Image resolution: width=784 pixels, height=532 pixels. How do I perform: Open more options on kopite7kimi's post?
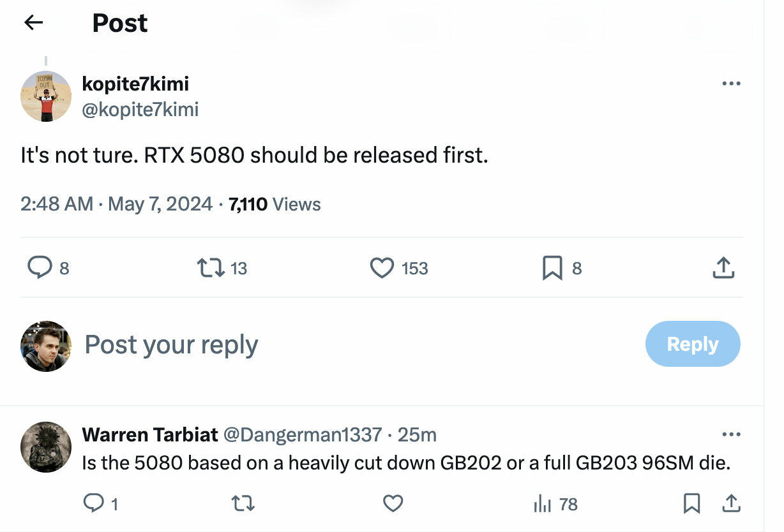click(x=731, y=84)
